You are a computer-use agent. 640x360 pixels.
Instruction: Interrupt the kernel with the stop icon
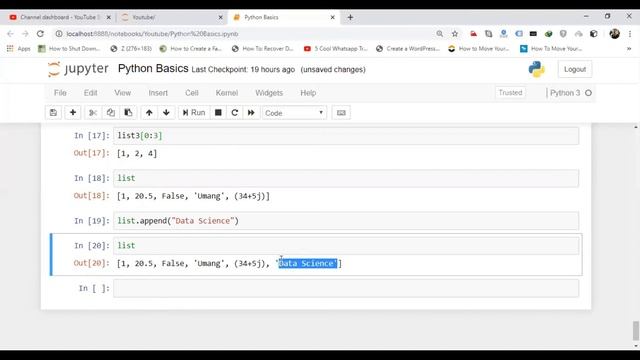click(x=218, y=113)
